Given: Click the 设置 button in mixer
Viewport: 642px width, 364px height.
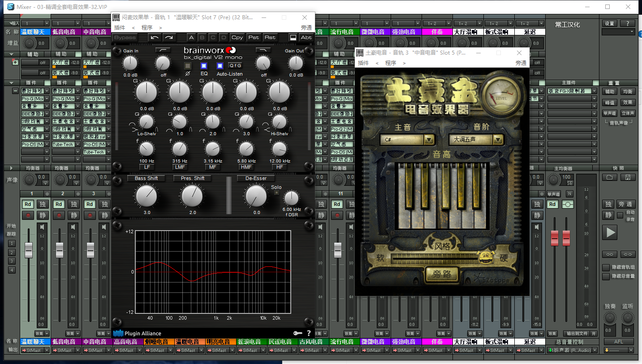Looking at the screenshot, I should (x=609, y=24).
